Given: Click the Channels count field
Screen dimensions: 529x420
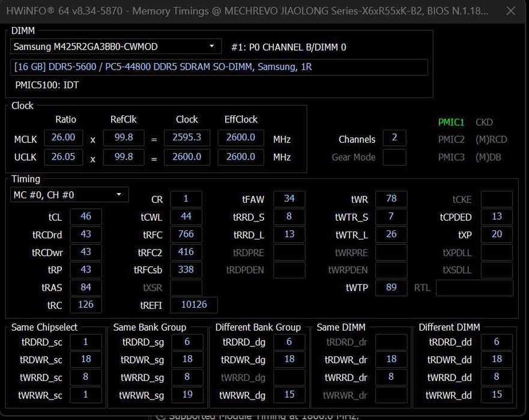Looking at the screenshot, I should pyautogui.click(x=394, y=138).
